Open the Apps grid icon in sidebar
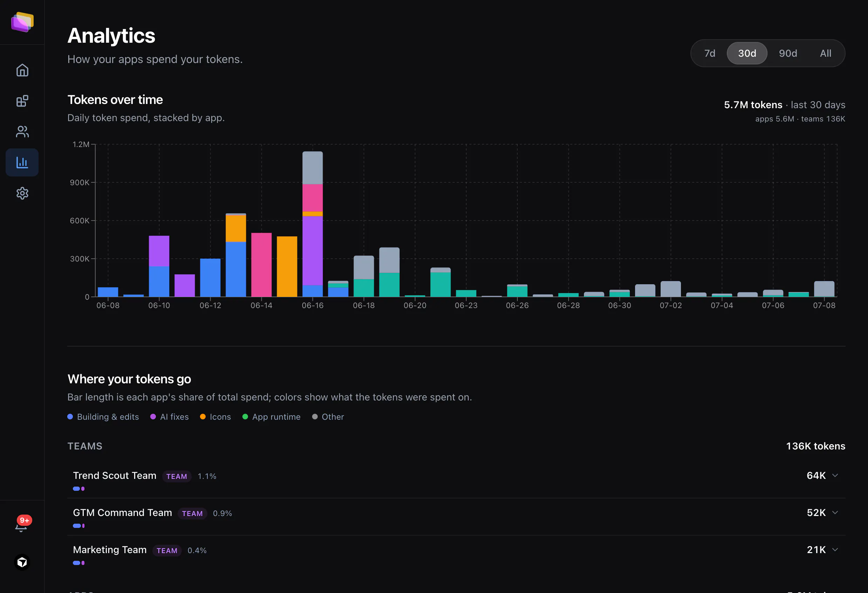The height and width of the screenshot is (593, 868). 22,101
